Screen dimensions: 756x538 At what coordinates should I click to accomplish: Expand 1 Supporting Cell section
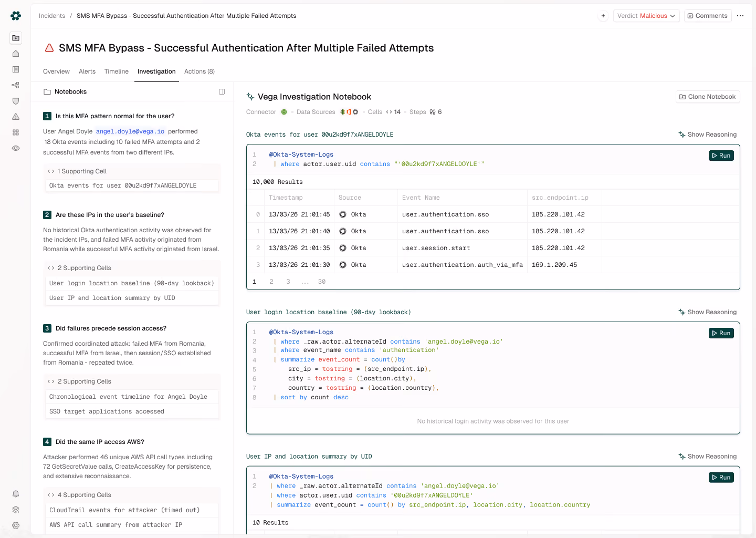(132, 171)
